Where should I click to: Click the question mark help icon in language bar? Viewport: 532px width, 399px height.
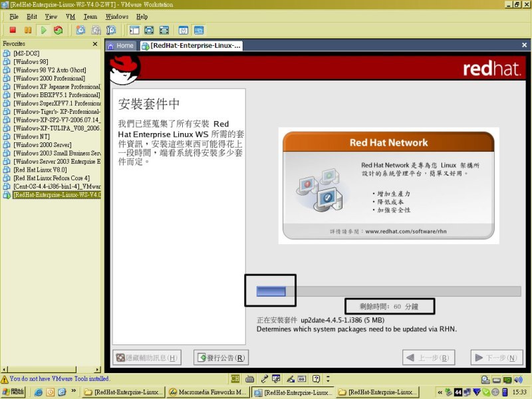(317, 378)
